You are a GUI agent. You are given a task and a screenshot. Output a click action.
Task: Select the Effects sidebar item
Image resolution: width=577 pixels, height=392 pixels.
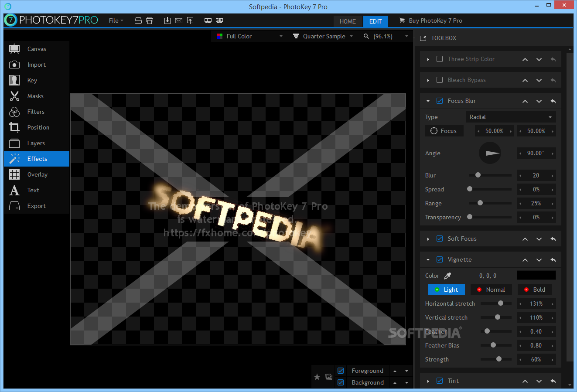tap(37, 159)
